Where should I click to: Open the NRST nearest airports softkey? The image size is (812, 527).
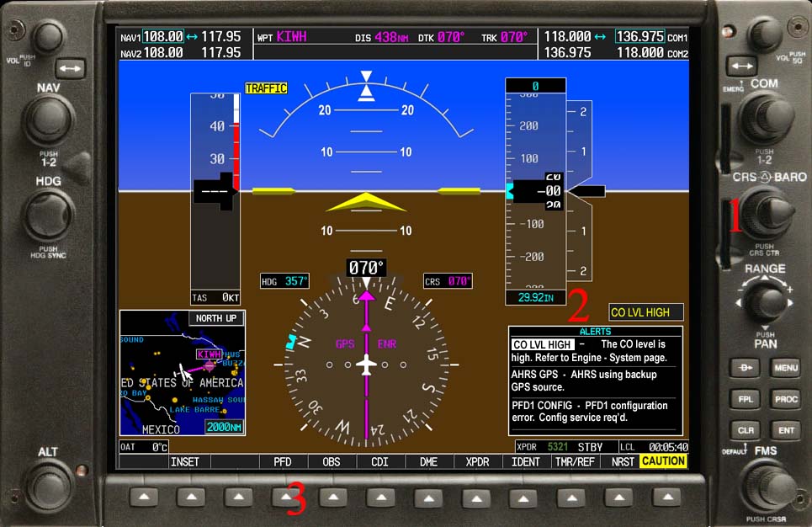click(623, 461)
